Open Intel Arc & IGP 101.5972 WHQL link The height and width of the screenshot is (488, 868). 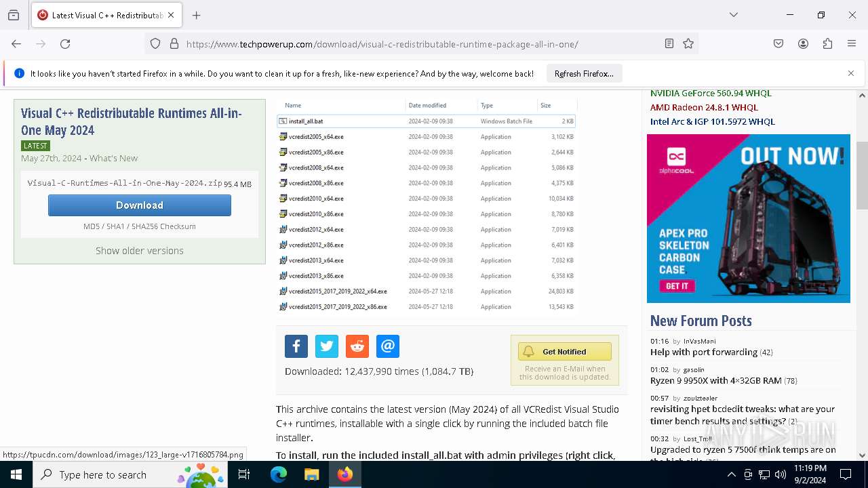tap(713, 121)
